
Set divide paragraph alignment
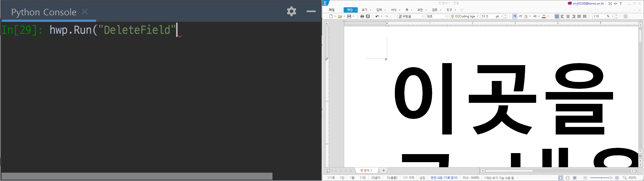tap(584, 16)
